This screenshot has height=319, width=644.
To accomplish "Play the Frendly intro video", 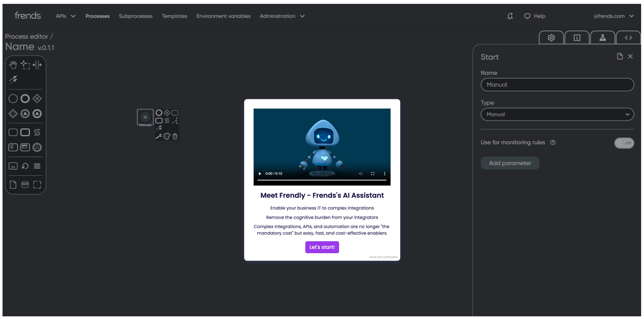I will [260, 174].
